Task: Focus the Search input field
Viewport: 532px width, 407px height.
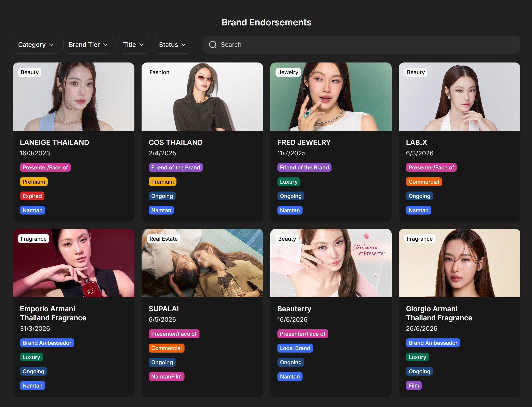Action: [361, 45]
